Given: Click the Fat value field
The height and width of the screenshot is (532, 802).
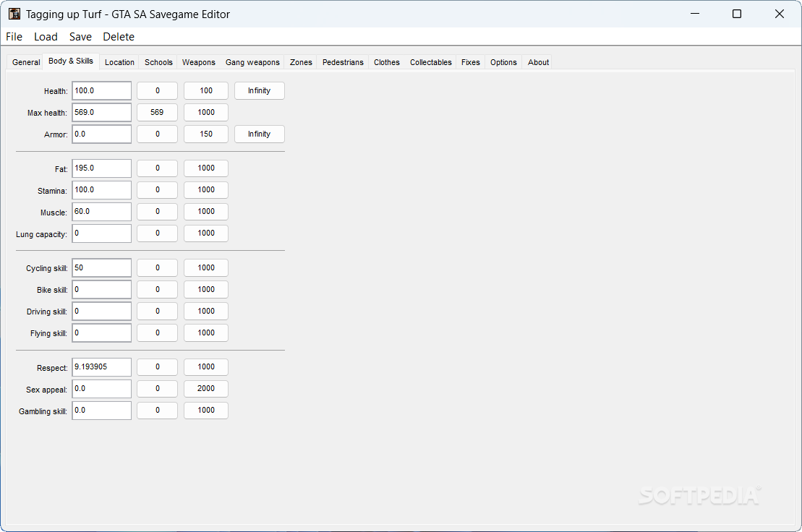Looking at the screenshot, I should coord(102,168).
